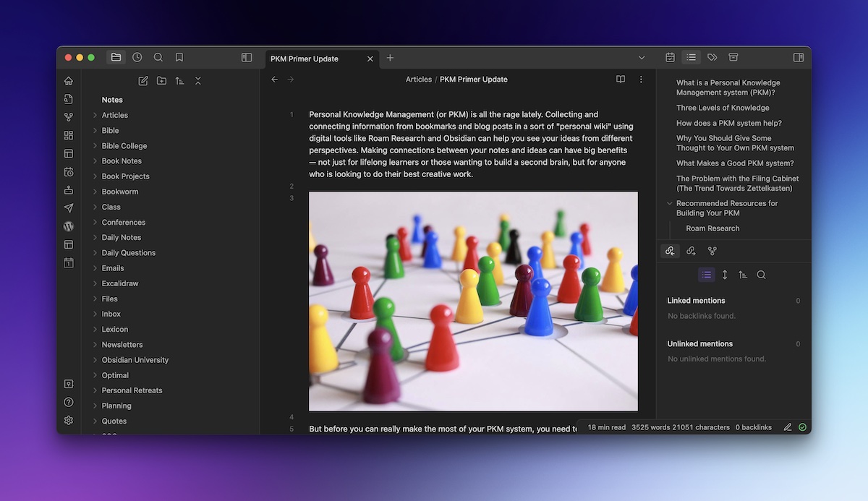Open note more-options menu
868x501 pixels.
tap(641, 80)
